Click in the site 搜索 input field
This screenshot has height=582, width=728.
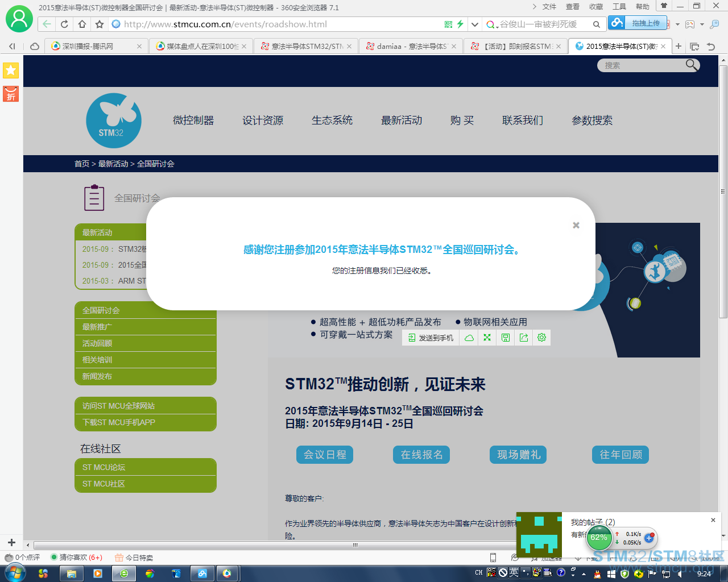pos(643,65)
